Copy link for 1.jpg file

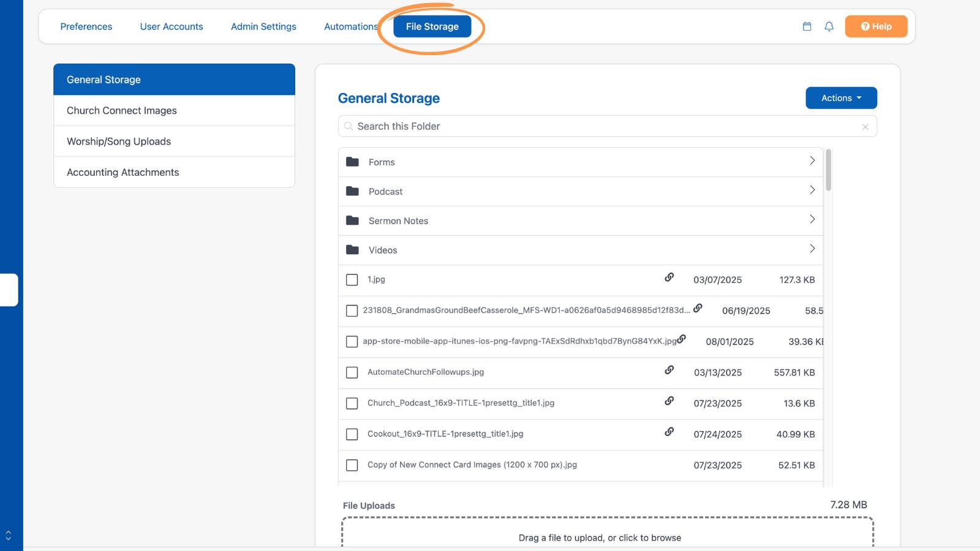coord(669,277)
